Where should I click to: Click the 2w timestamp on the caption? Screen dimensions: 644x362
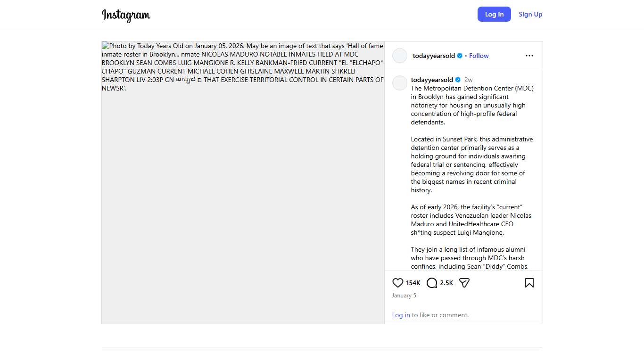(x=468, y=80)
